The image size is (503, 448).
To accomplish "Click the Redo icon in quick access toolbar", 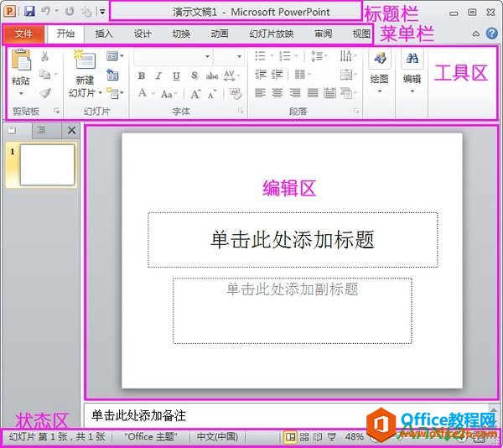I will point(70,12).
